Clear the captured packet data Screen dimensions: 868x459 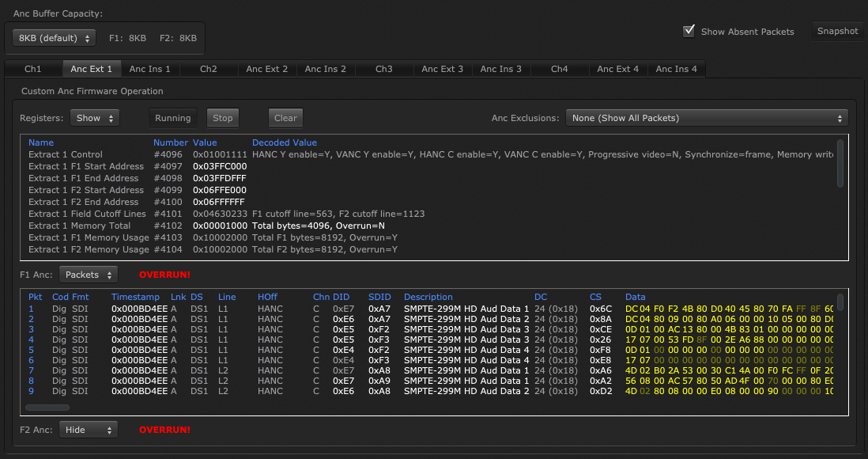(x=285, y=118)
